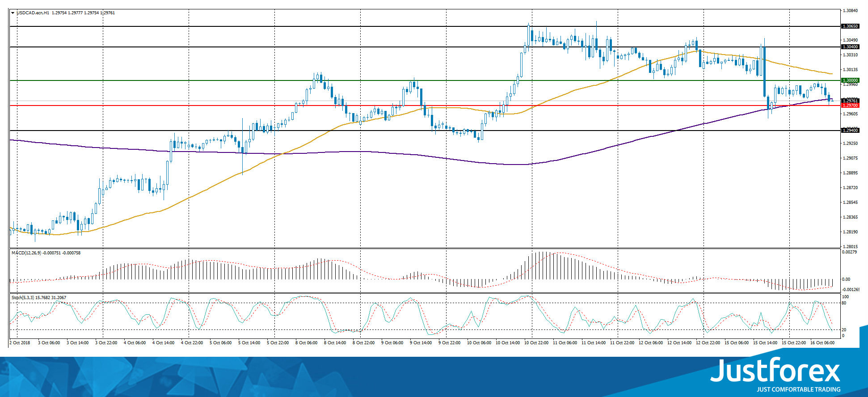Open the chart menu triangle beside USDCAD.ecn,H1
This screenshot has width=868, height=397.
click(13, 13)
